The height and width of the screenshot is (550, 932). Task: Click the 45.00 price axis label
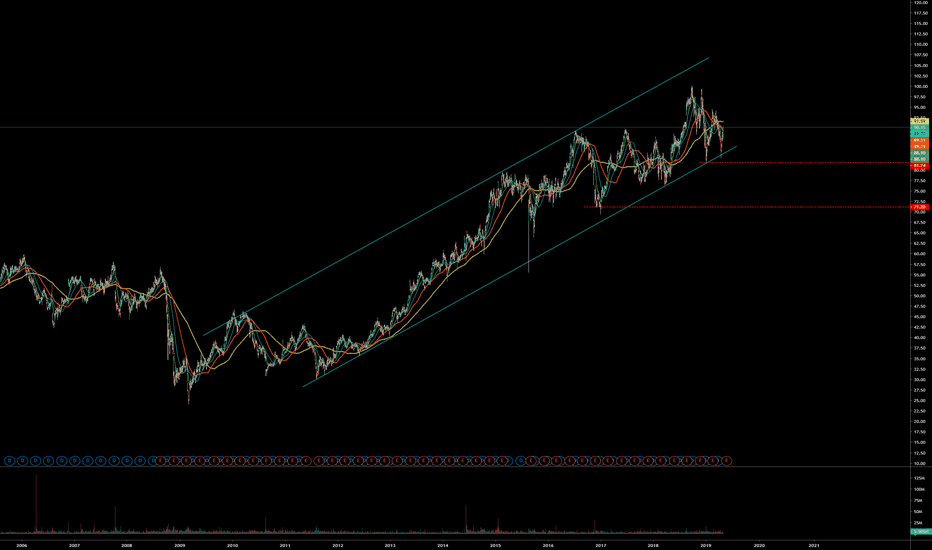[921, 316]
